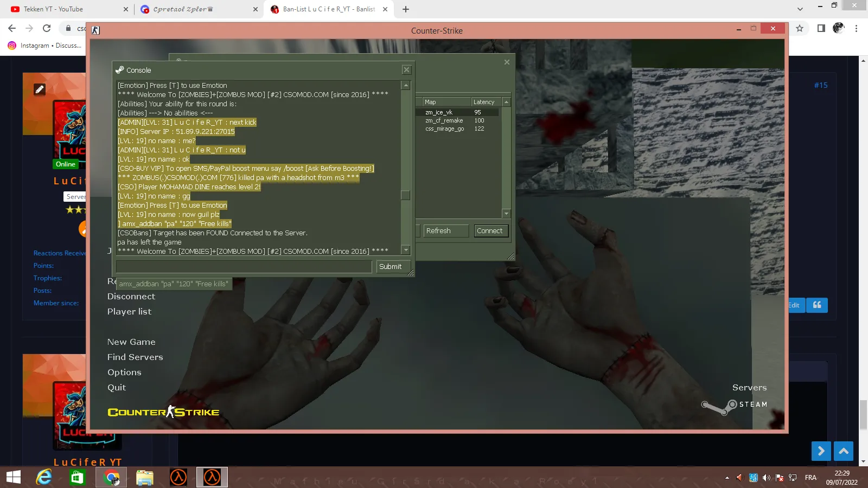Choose Disconnect from the game menu
This screenshot has height=488, width=868.
[x=131, y=297]
